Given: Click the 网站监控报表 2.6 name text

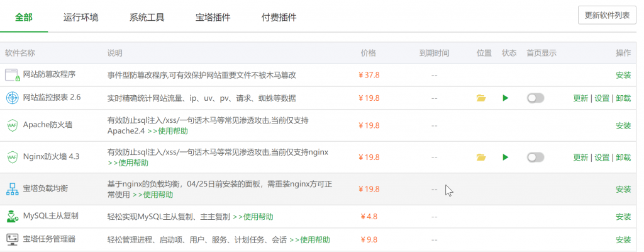Looking at the screenshot, I should point(52,98).
